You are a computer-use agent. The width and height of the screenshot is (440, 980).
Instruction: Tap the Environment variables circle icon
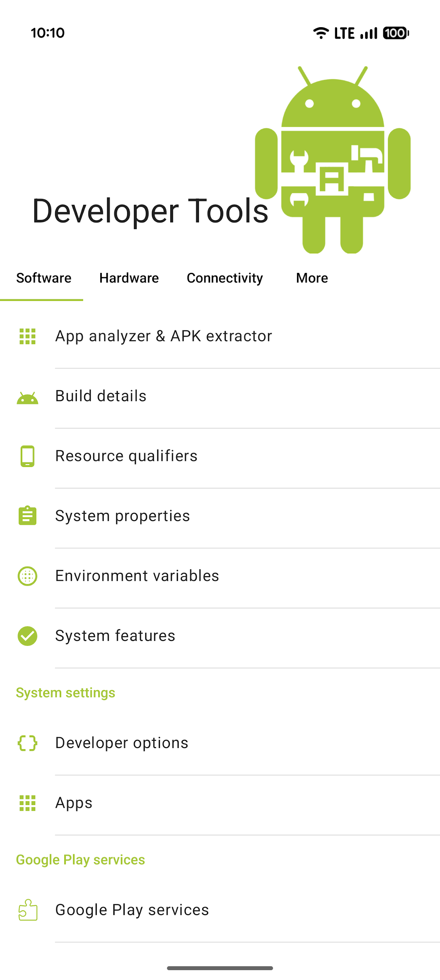click(x=27, y=576)
